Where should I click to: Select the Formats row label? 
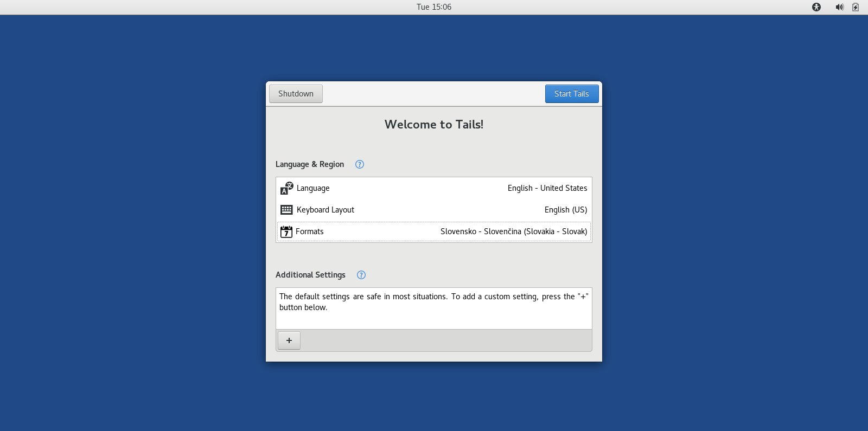click(309, 231)
